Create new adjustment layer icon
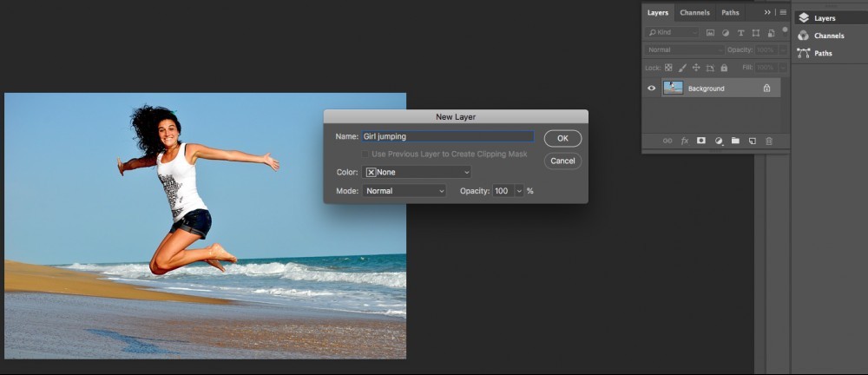868x375 pixels. [719, 141]
